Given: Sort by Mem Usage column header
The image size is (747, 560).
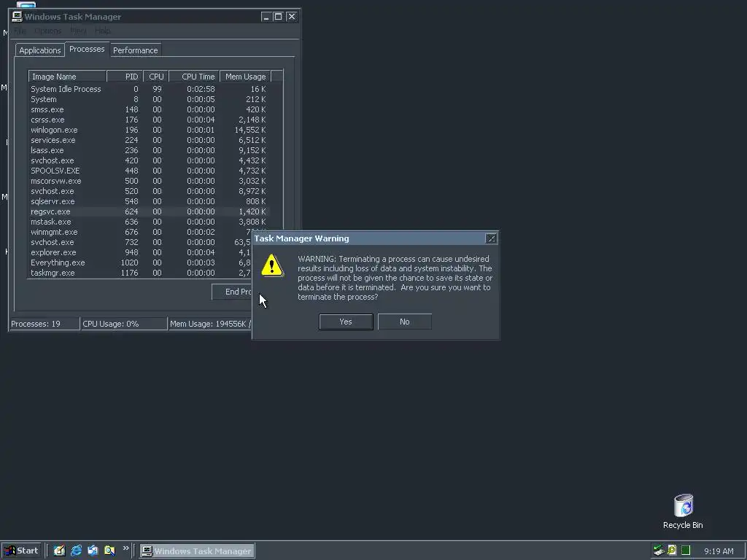Looking at the screenshot, I should pos(245,77).
